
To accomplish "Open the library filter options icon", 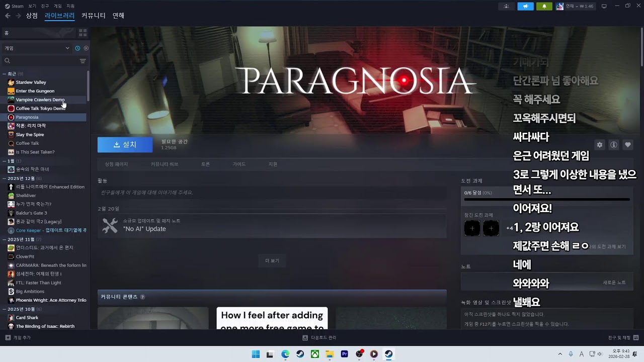I will (x=83, y=61).
